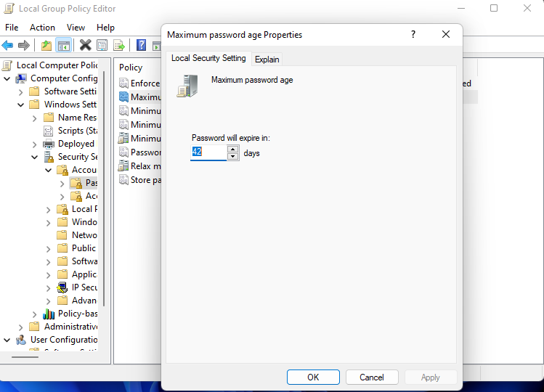Screen dimensions: 544x392
Task: Collapse the User Configuration node
Action: pos(7,340)
